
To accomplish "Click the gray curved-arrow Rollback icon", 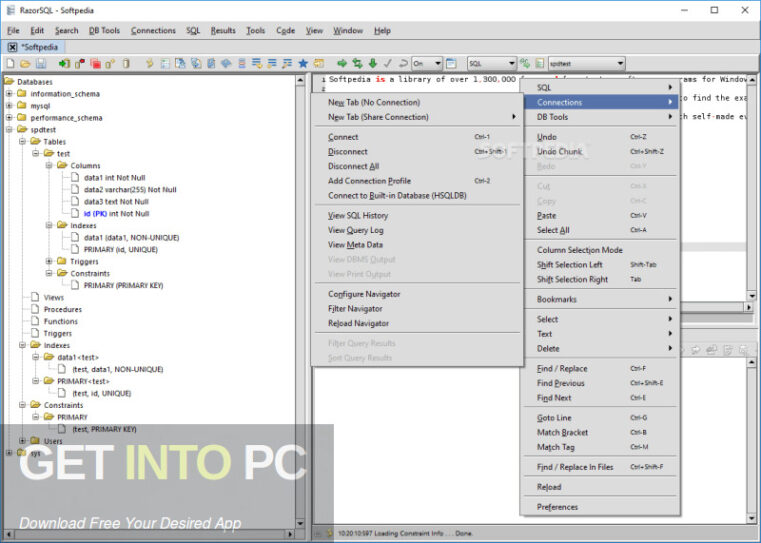I will [x=403, y=64].
